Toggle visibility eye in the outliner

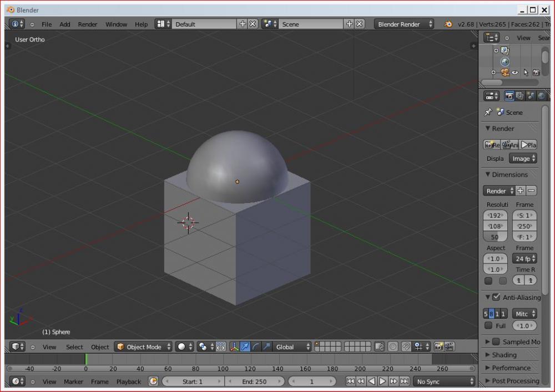515,73
